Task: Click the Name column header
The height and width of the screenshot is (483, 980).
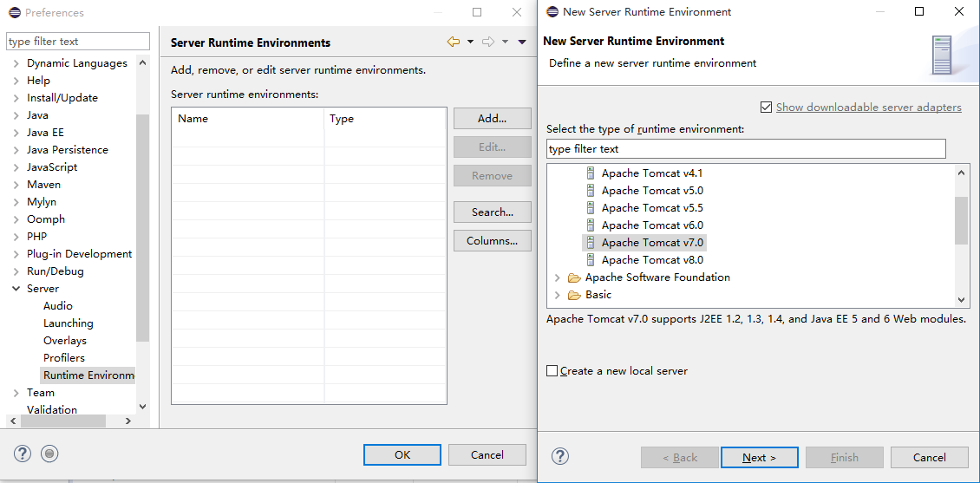Action: click(x=247, y=119)
